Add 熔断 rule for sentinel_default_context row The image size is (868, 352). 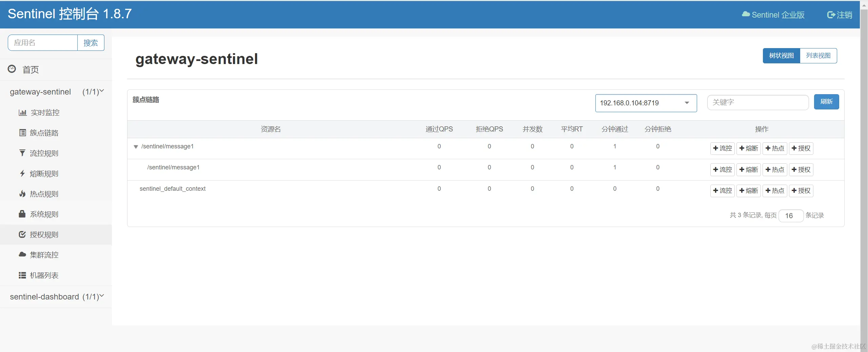749,191
